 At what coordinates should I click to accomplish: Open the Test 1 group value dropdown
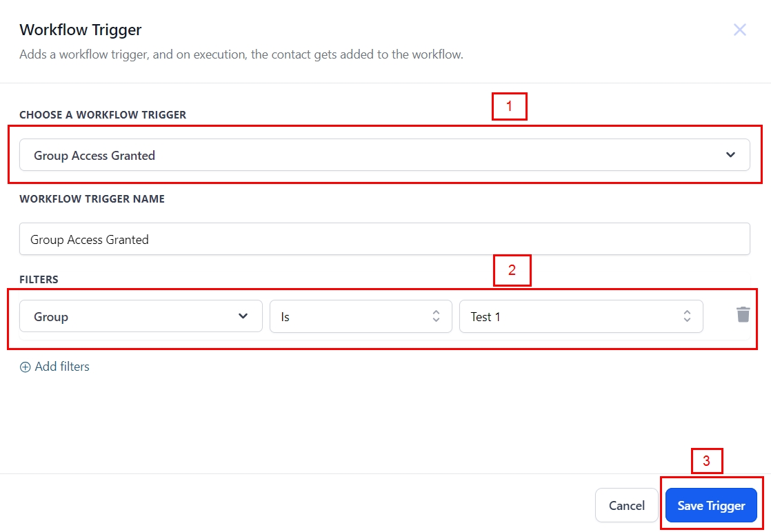[x=581, y=316]
